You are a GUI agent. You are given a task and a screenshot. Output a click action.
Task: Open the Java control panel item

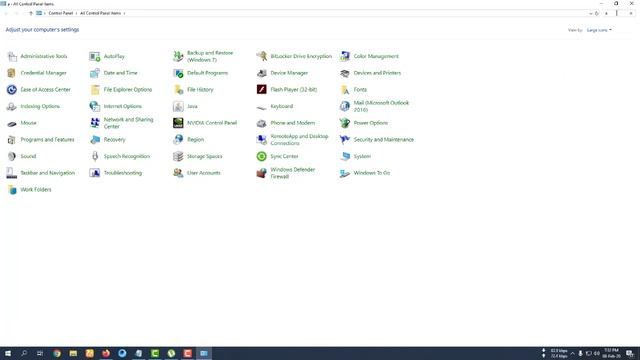tap(185, 107)
